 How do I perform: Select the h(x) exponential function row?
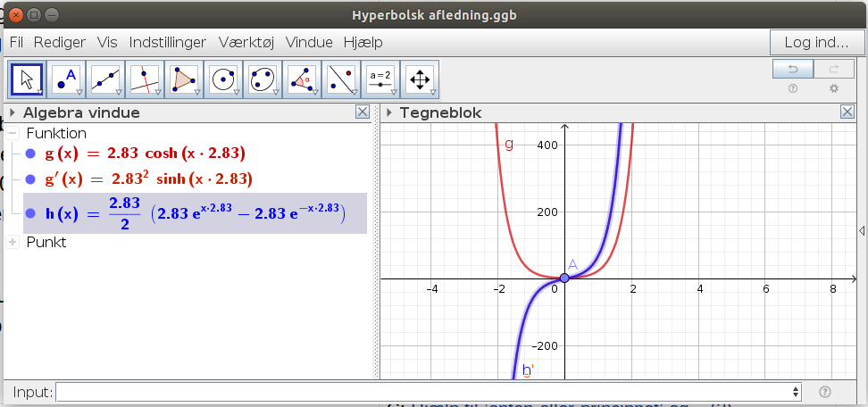(195, 213)
